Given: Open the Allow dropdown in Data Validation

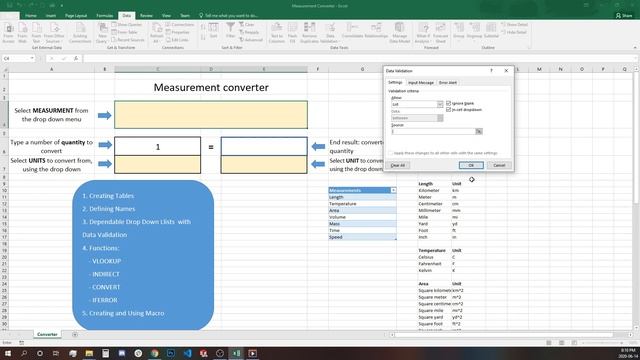Looking at the screenshot, I should [x=440, y=104].
